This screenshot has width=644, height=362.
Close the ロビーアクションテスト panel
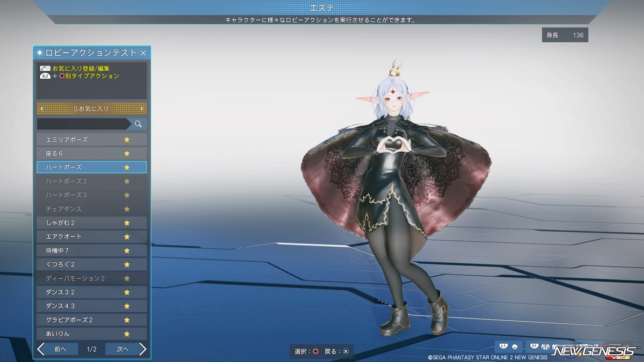coord(143,53)
